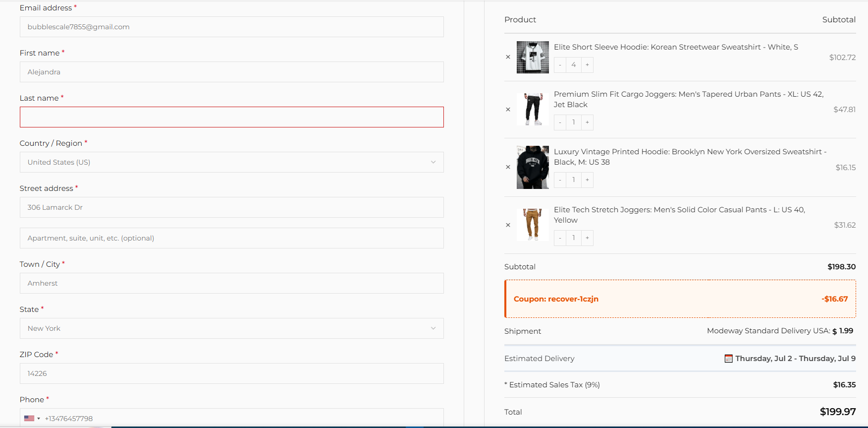The image size is (868, 428).
Task: Click the $16.35 estimated sales tax amount
Action: 844,385
